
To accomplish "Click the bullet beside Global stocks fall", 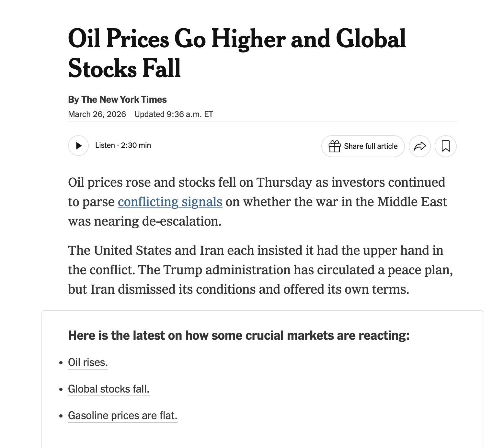I will (61, 389).
